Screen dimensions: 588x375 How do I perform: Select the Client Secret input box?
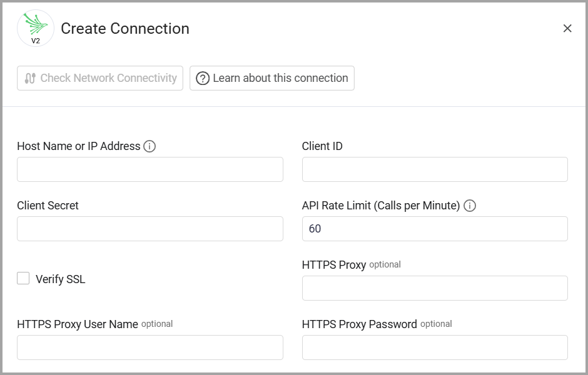click(150, 229)
